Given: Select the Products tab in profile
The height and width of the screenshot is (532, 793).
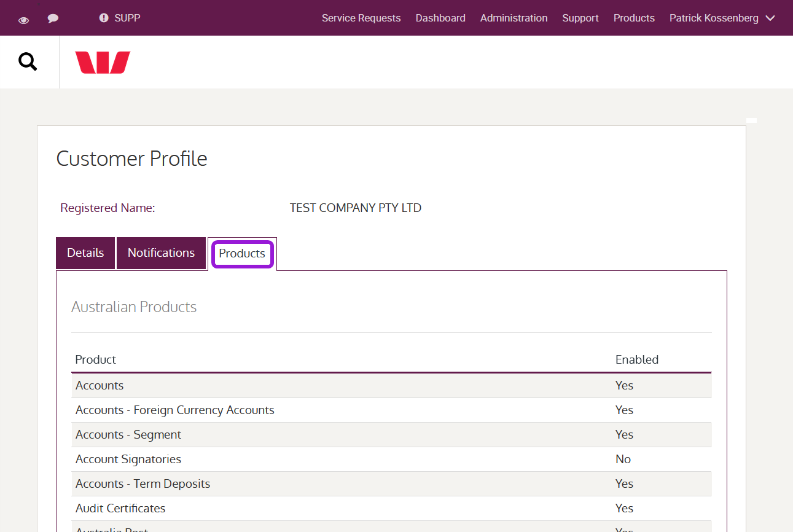Looking at the screenshot, I should click(242, 254).
